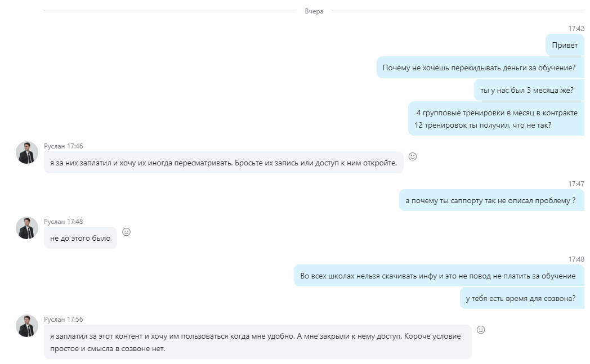The height and width of the screenshot is (364, 590).
Task: Click sender name "Руслан 17:46"
Action: point(63,146)
